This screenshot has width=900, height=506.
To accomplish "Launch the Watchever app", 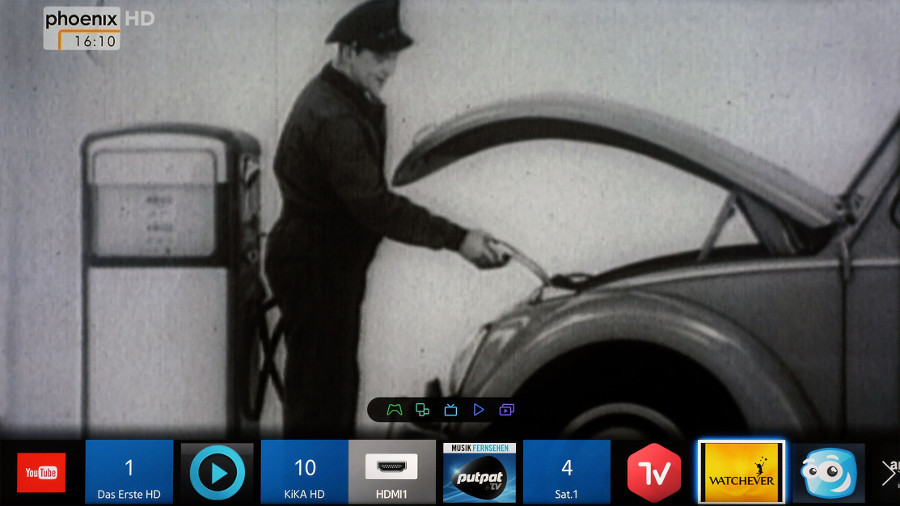I will pos(741,472).
